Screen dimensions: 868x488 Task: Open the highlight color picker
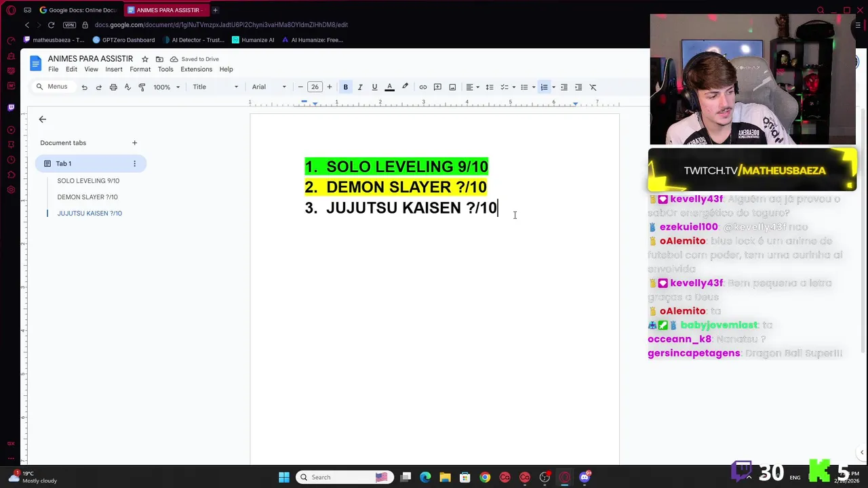(405, 87)
